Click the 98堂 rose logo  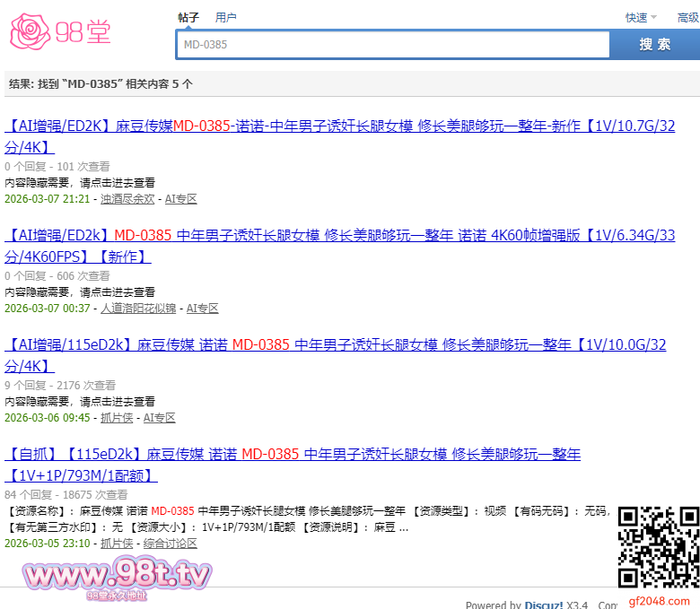(60, 31)
